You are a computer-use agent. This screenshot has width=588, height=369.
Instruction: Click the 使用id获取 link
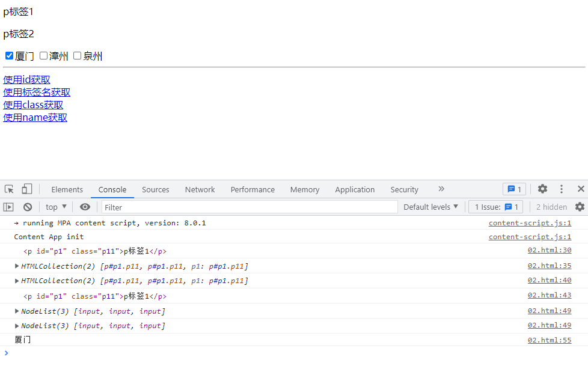(x=26, y=80)
